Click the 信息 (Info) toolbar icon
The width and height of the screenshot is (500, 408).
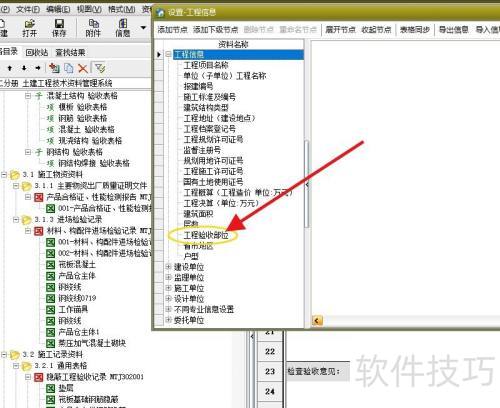[x=123, y=27]
